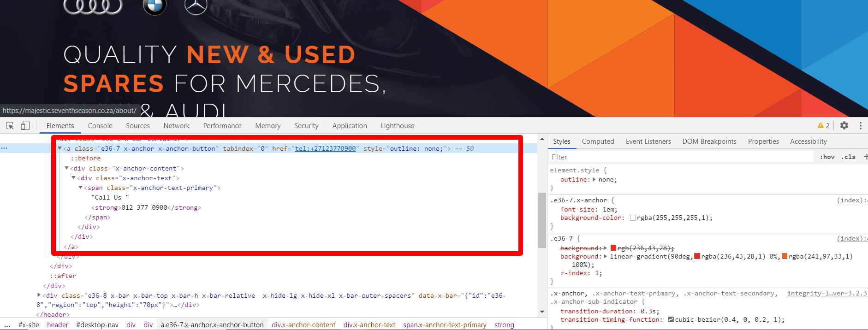Viewport: 868px width, 330px height.
Task: Click the 0.3s transition-duration value
Action: click(x=648, y=311)
